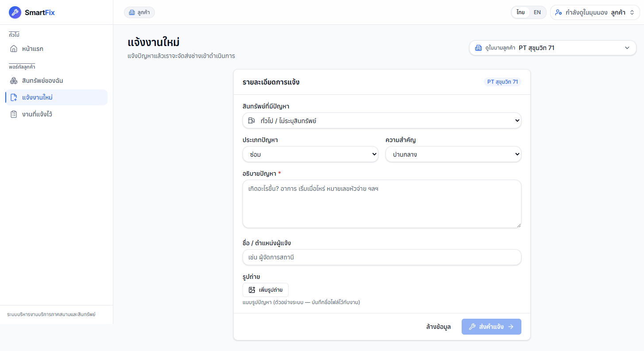Viewport: 644px width, 351px height.
Task: Open the กำลังดูในมุมมอง role selector
Action: 595,12
